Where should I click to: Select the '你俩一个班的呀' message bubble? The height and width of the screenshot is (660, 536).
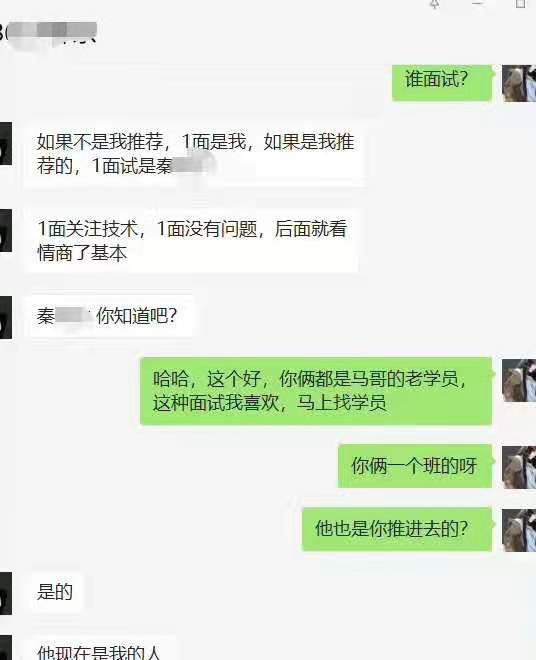(415, 466)
